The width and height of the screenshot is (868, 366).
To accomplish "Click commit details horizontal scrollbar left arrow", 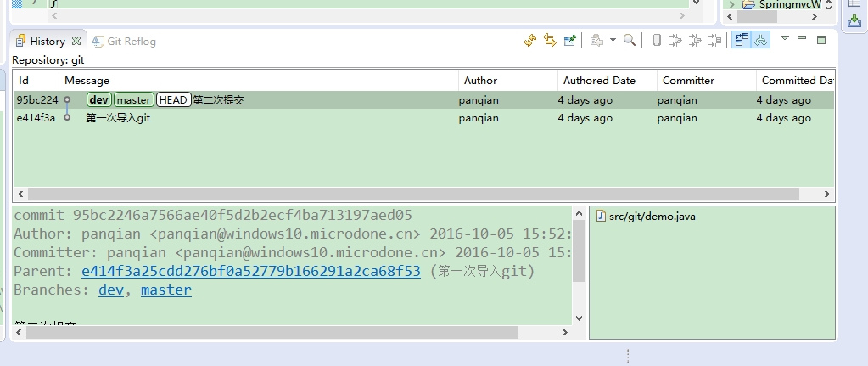I will coord(19,332).
